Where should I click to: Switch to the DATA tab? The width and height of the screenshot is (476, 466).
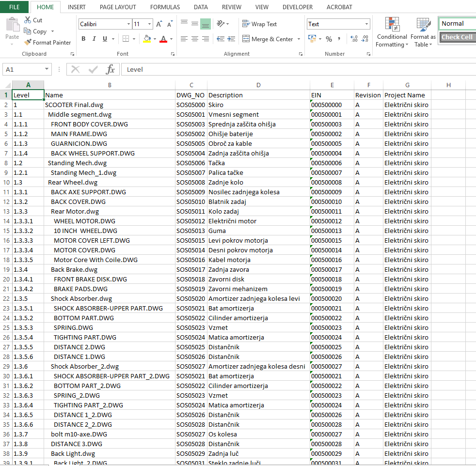click(201, 7)
